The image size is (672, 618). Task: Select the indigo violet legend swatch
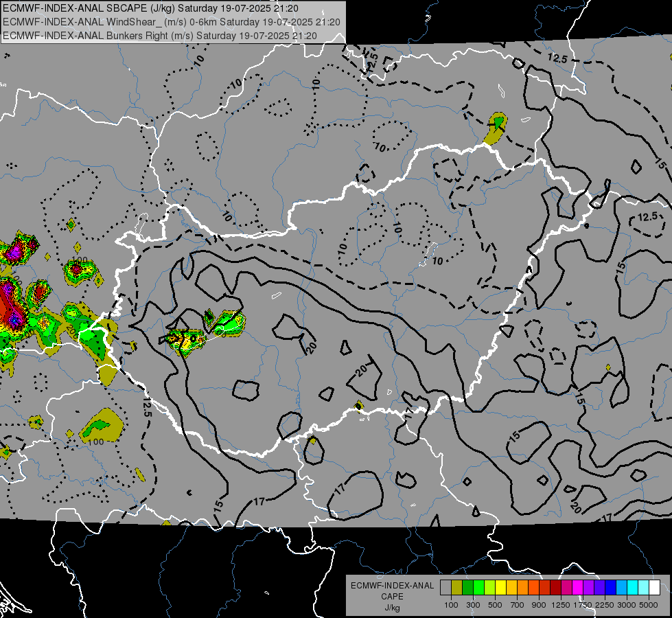pos(599,588)
